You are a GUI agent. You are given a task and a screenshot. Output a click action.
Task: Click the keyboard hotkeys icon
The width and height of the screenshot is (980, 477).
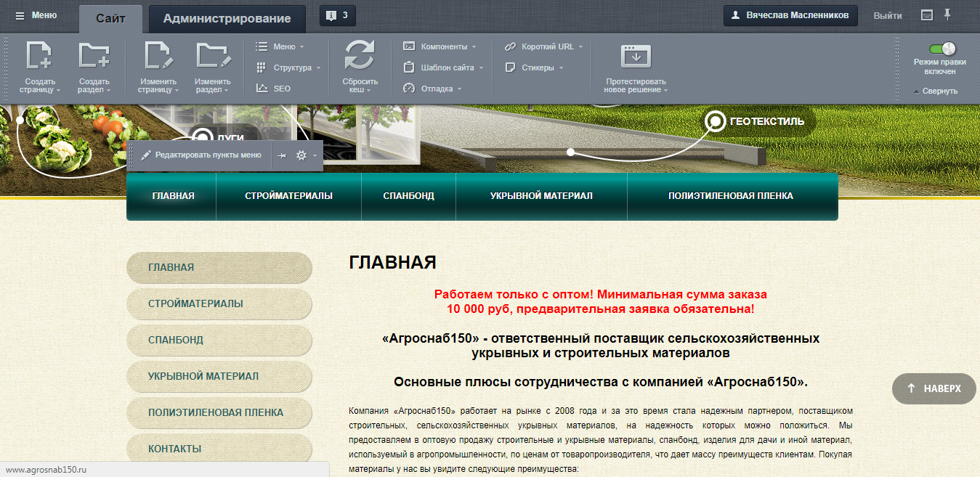[x=926, y=15]
